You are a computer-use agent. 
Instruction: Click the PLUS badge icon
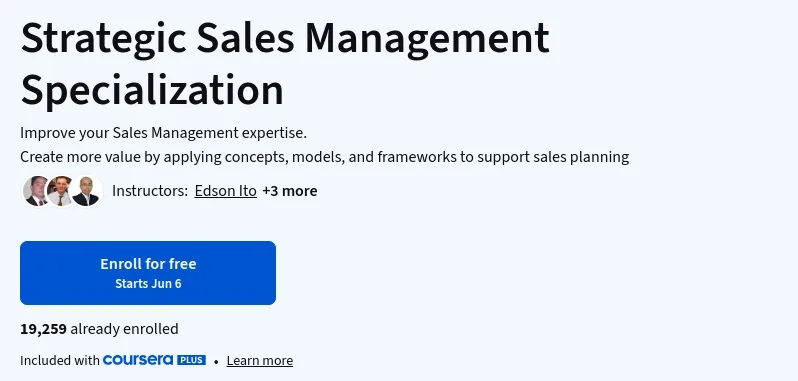point(191,360)
